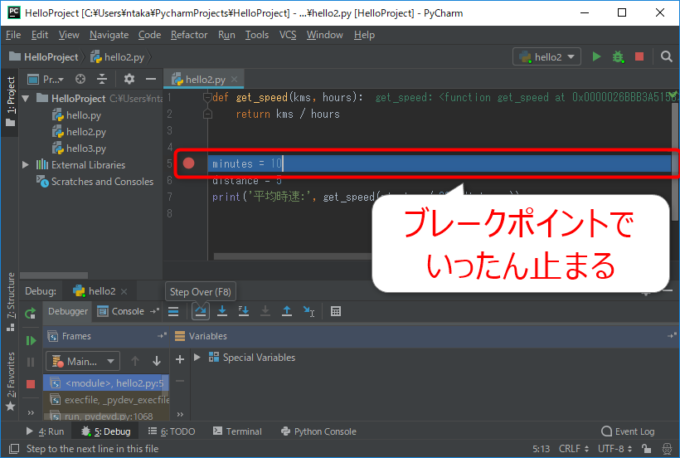Toggle read-only lock icon in status bar
680x458 pixels.
click(647, 448)
